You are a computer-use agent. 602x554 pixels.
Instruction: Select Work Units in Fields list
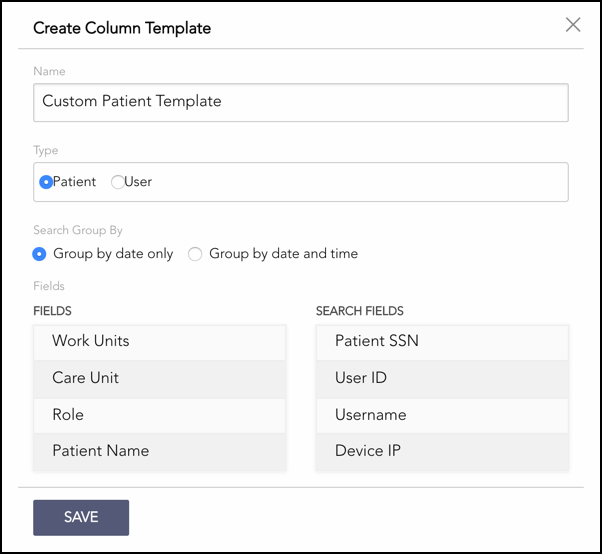click(x=159, y=341)
